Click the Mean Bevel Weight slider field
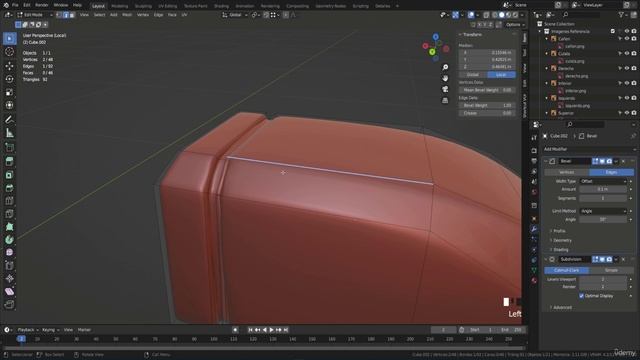Screen dimensions: 640x360 [x=487, y=90]
